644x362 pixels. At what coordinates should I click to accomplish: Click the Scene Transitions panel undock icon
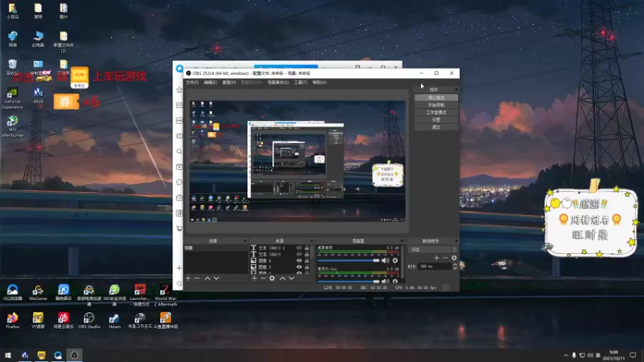point(456,241)
